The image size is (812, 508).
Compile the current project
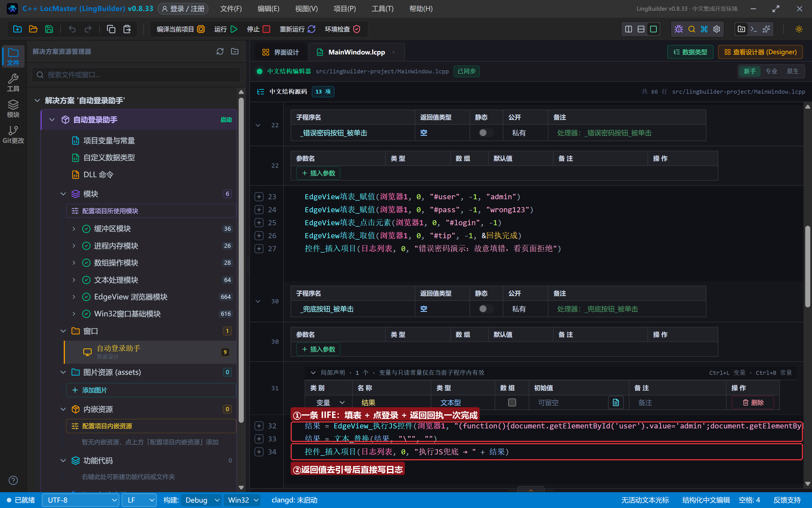181,29
